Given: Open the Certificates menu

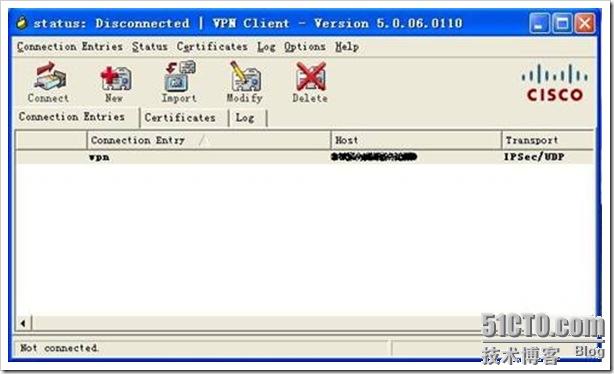Looking at the screenshot, I should pos(212,47).
